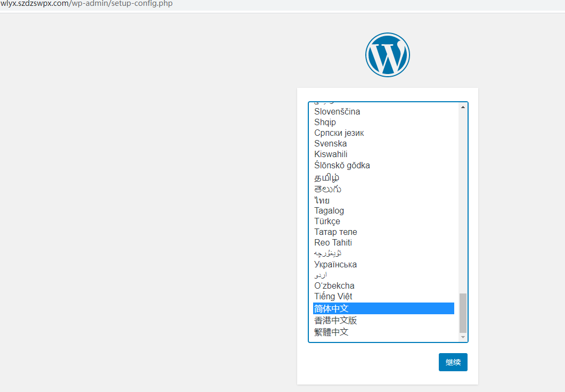The width and height of the screenshot is (565, 392).
Task: Select Tagalog from the list
Action: point(329,210)
